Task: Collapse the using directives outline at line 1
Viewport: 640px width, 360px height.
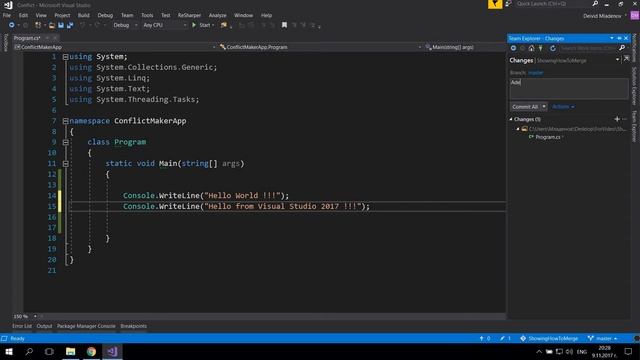Action: tap(65, 57)
